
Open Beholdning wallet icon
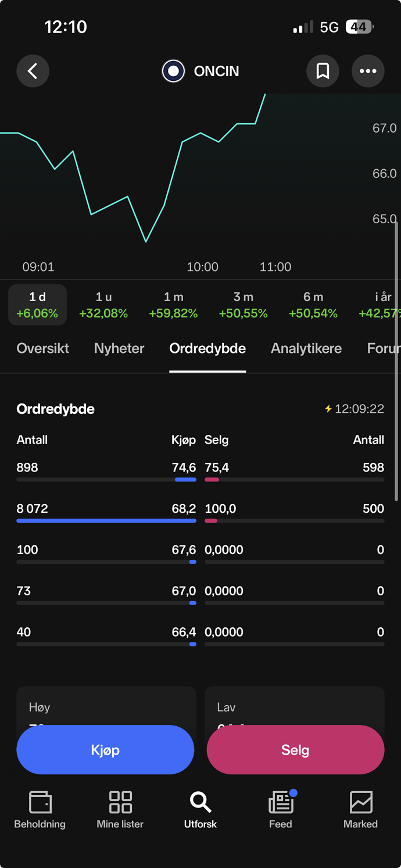pos(40,802)
